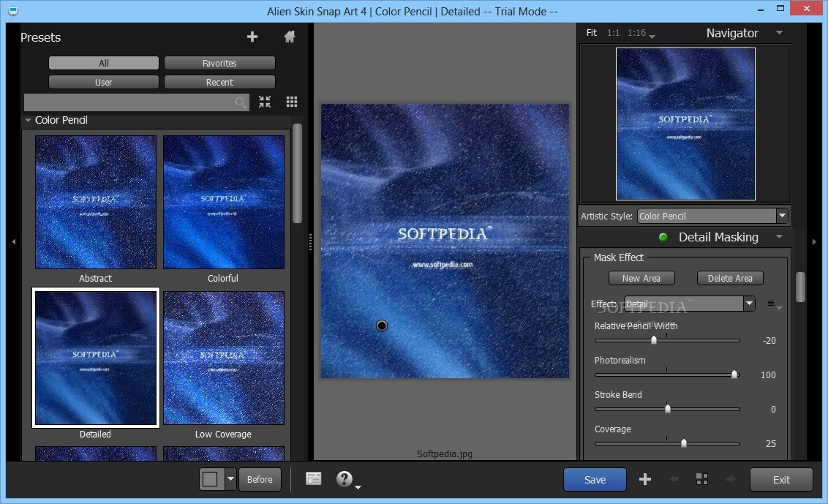The height and width of the screenshot is (504, 828).
Task: Click the Stroke Bend value 0
Action: [773, 410]
